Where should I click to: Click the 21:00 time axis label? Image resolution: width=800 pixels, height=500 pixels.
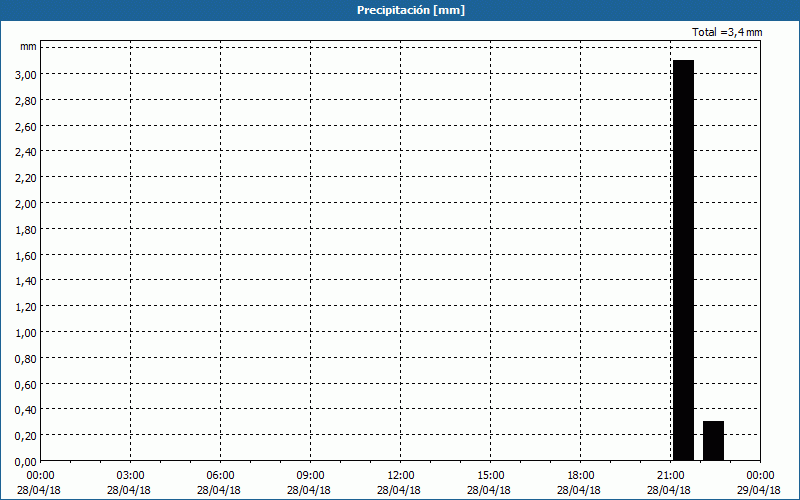coord(670,475)
